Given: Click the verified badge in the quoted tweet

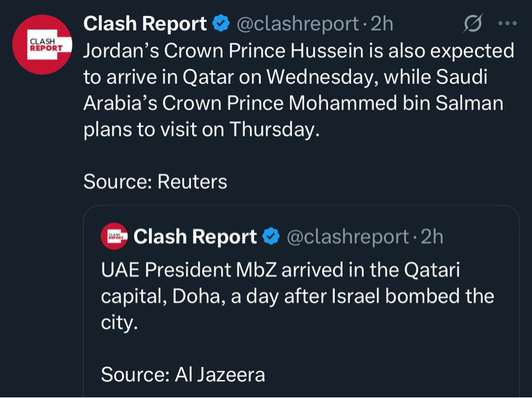Looking at the screenshot, I should tap(271, 236).
